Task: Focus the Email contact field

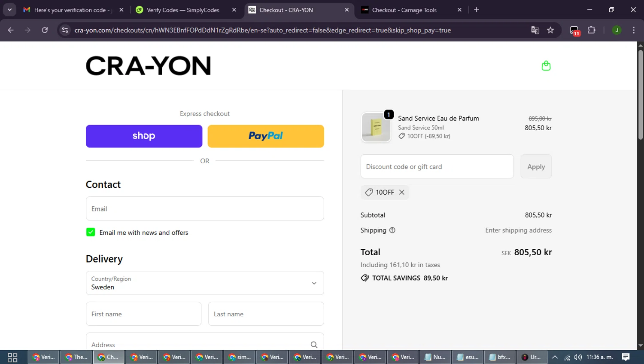Action: [x=205, y=208]
